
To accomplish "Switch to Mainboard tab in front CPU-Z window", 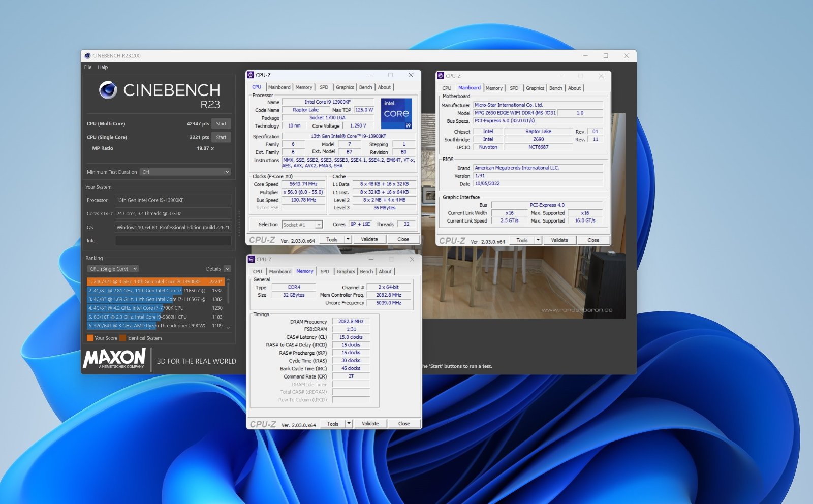I will click(279, 87).
